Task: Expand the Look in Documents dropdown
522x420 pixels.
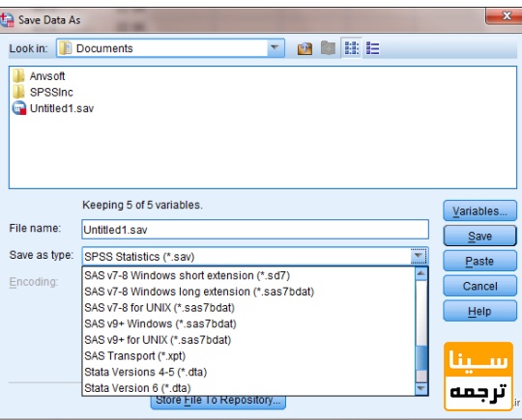Action: pos(275,48)
